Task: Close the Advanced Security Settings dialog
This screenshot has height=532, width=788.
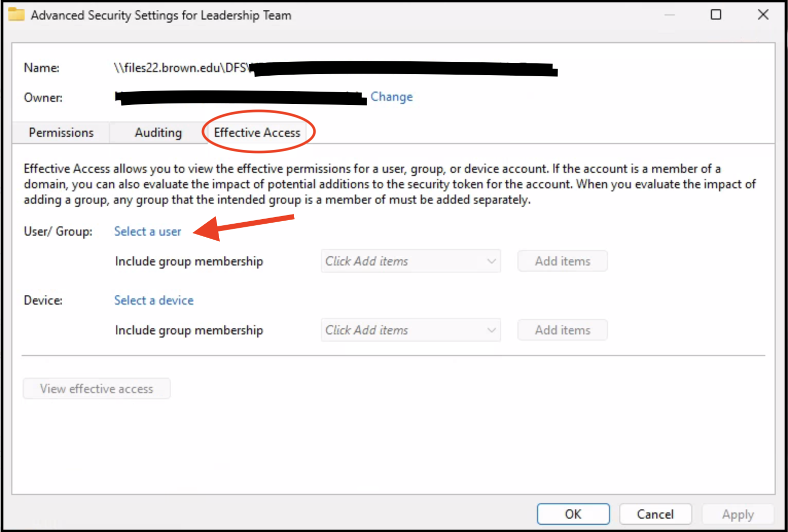Action: coord(763,15)
